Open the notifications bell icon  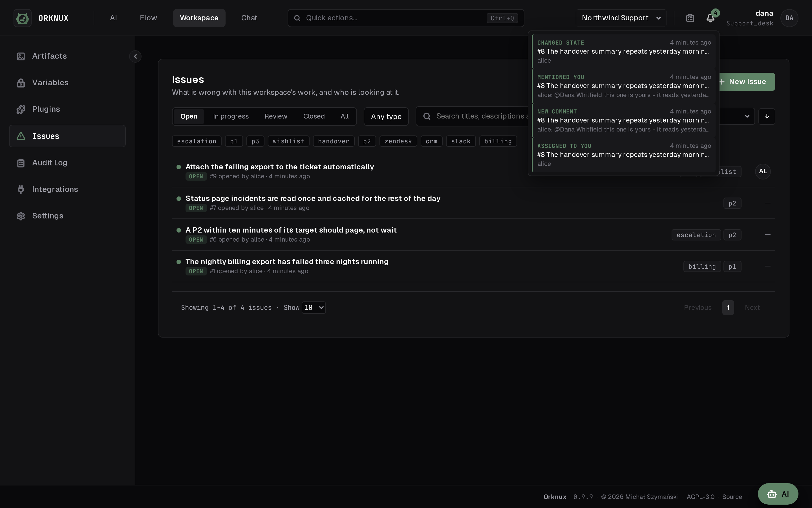click(710, 18)
